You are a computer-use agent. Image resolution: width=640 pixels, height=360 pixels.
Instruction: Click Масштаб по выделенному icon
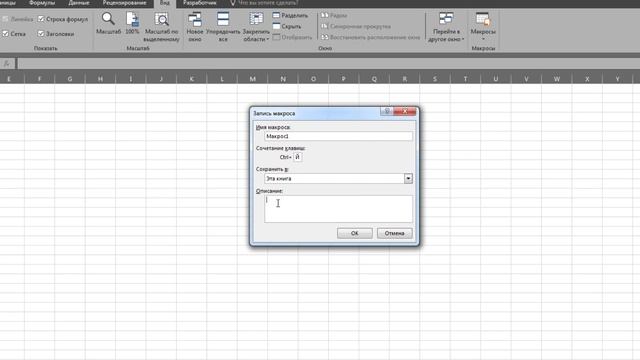point(162,27)
